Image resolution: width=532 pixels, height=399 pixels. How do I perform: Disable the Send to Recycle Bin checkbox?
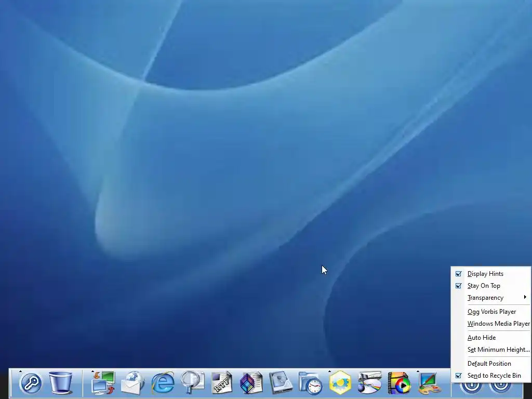tap(458, 376)
